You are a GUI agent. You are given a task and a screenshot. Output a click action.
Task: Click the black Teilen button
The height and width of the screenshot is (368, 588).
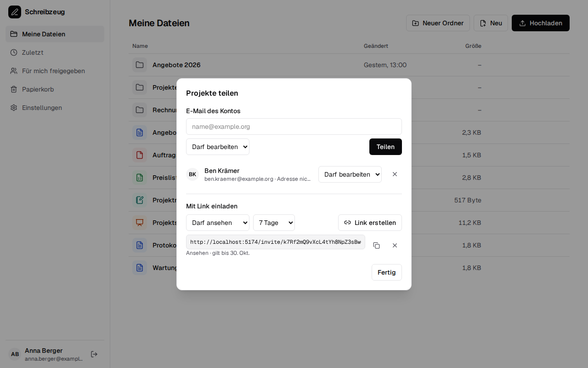(385, 147)
